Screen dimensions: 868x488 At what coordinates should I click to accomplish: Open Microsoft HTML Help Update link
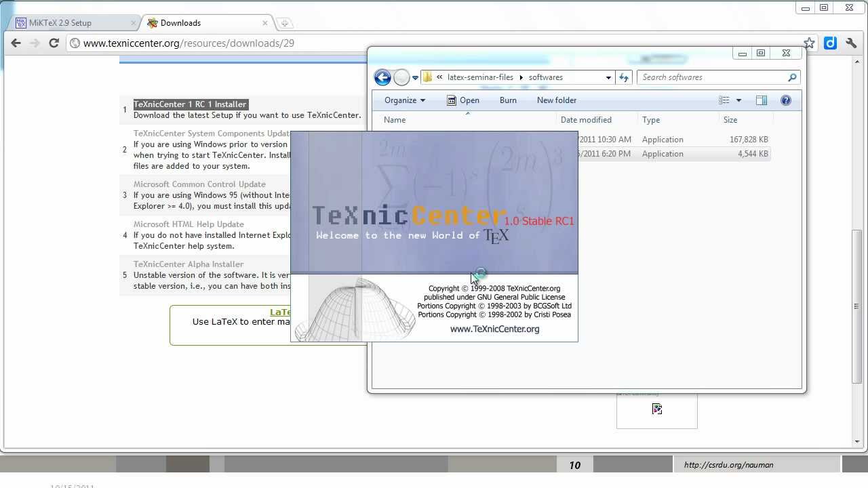pos(189,224)
